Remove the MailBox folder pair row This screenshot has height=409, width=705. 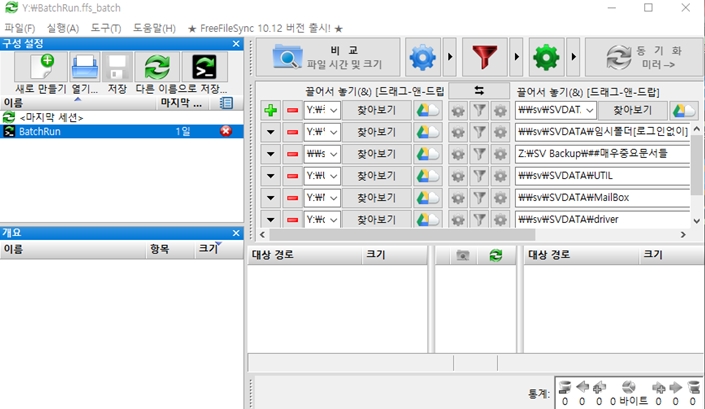coord(293,198)
